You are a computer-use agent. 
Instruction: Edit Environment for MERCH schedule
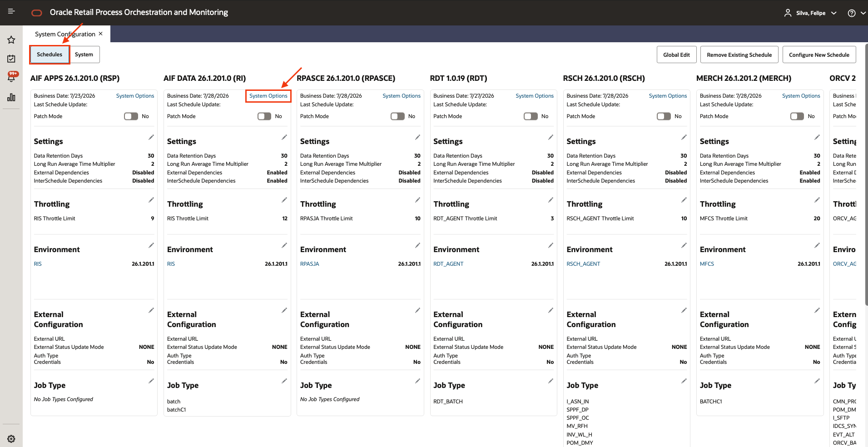[817, 245]
